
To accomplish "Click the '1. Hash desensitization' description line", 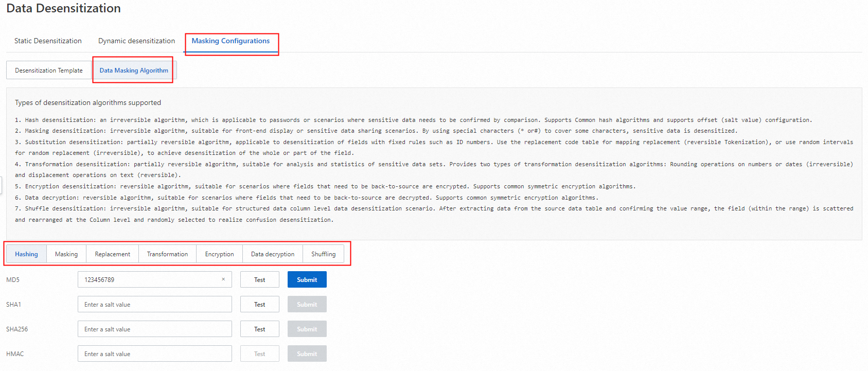I will click(413, 120).
